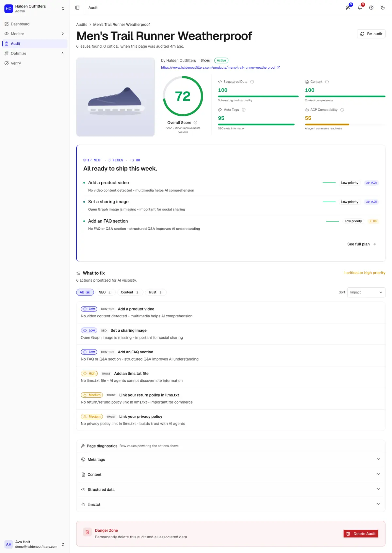The width and height of the screenshot is (392, 553).
Task: Click the Audits breadcrumb link
Action: click(x=82, y=25)
